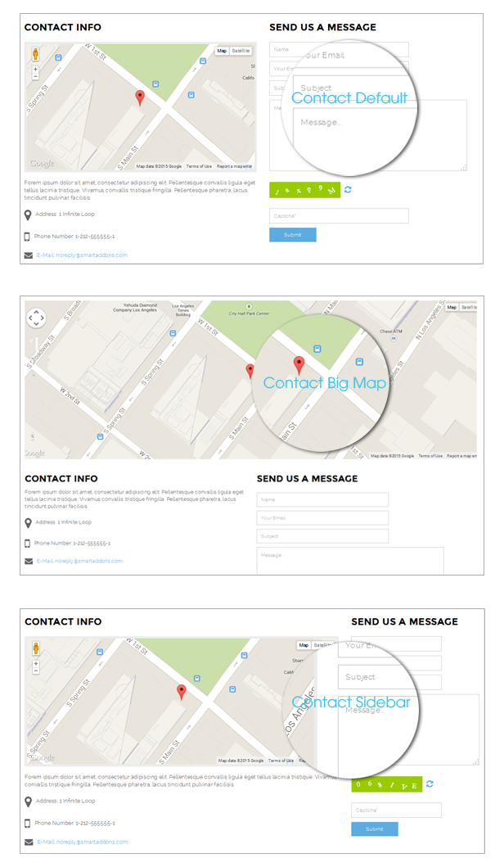Select the Map view button in Contact Default map

click(x=222, y=51)
